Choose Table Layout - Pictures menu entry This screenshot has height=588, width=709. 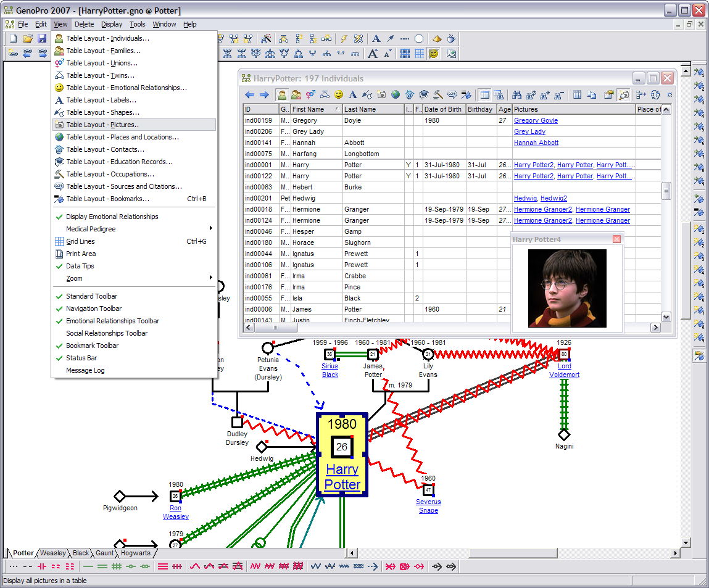tap(134, 125)
